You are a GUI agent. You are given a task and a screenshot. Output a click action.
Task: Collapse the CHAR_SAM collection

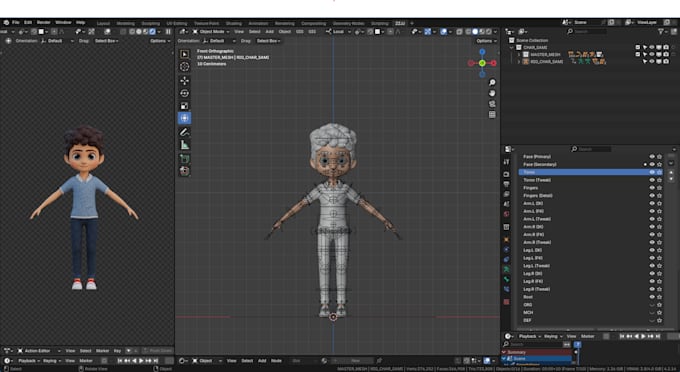tap(512, 48)
